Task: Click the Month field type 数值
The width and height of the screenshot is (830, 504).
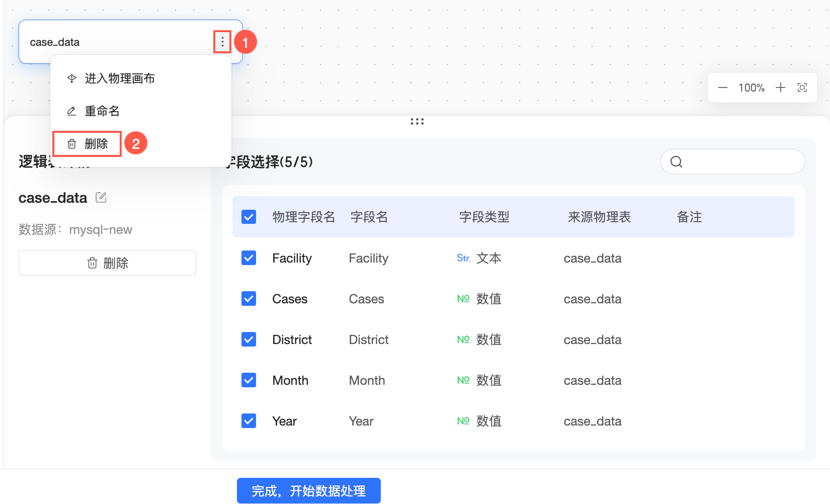Action: tap(479, 380)
